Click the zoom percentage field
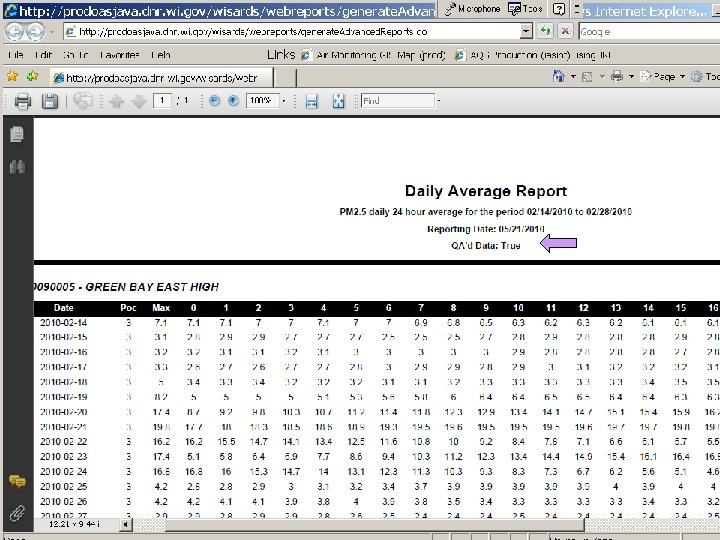The width and height of the screenshot is (720, 540). pos(263,101)
